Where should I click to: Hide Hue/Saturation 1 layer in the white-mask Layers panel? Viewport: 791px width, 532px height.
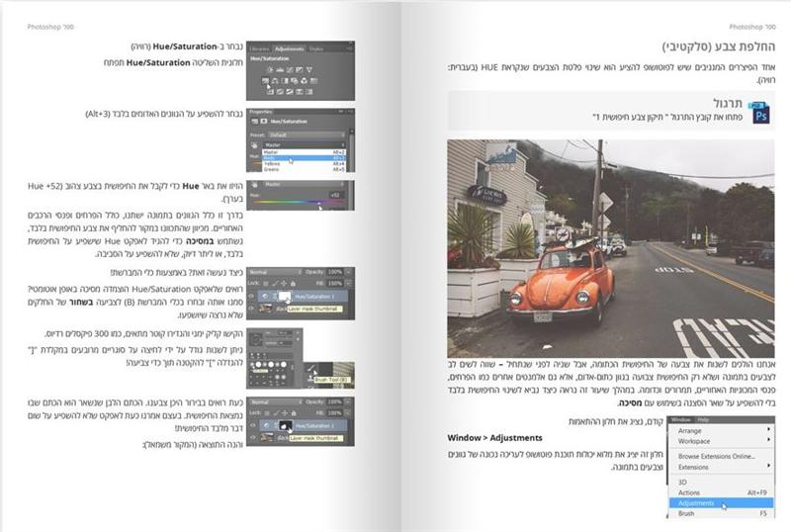[251, 297]
